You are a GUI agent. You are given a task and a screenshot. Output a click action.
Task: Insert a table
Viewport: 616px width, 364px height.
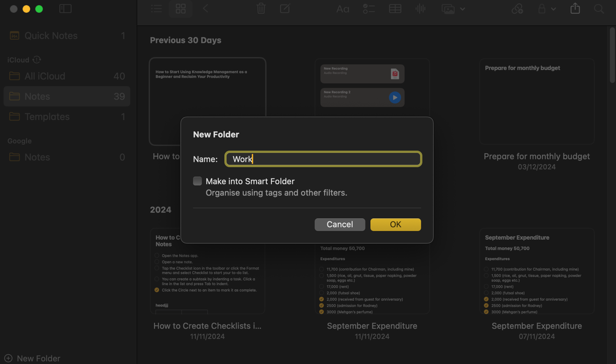click(x=395, y=9)
